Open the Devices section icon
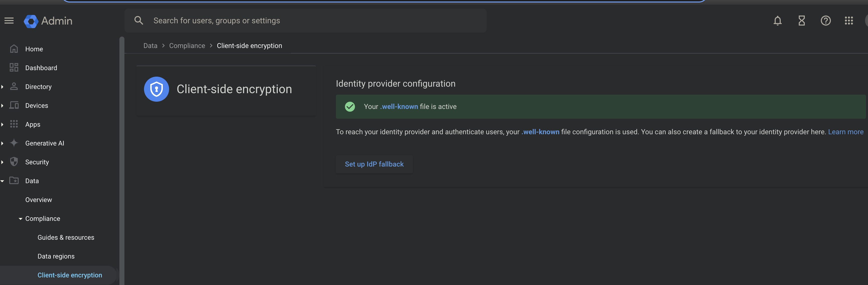 14,105
